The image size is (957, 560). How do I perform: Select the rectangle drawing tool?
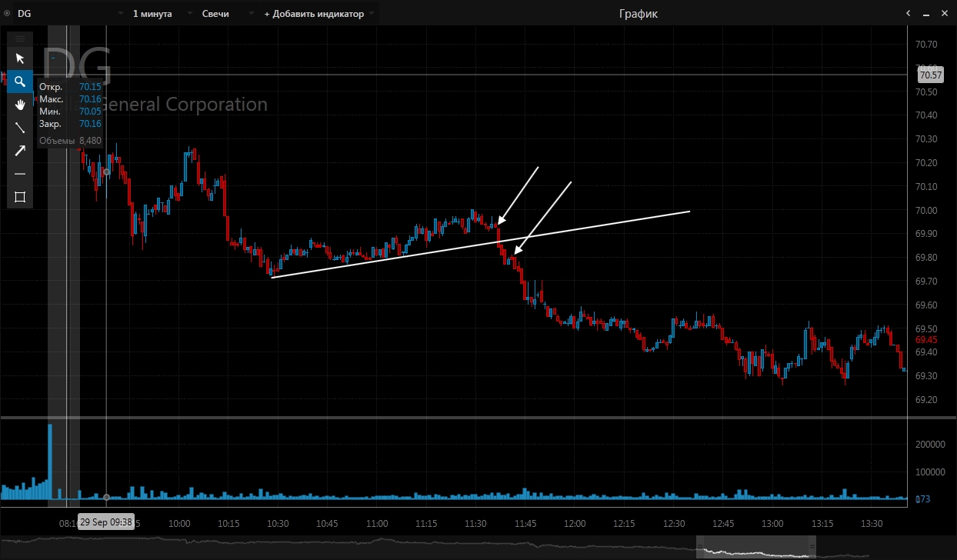pos(20,197)
